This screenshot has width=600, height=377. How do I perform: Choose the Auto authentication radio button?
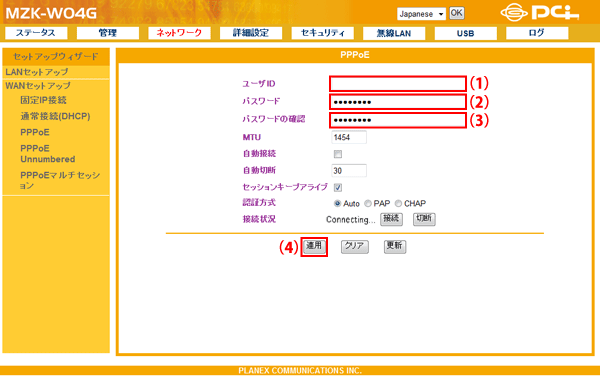pos(337,203)
